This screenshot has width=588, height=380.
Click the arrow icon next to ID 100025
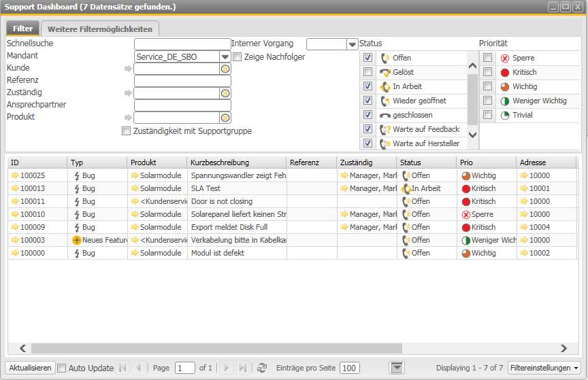pyautogui.click(x=15, y=175)
